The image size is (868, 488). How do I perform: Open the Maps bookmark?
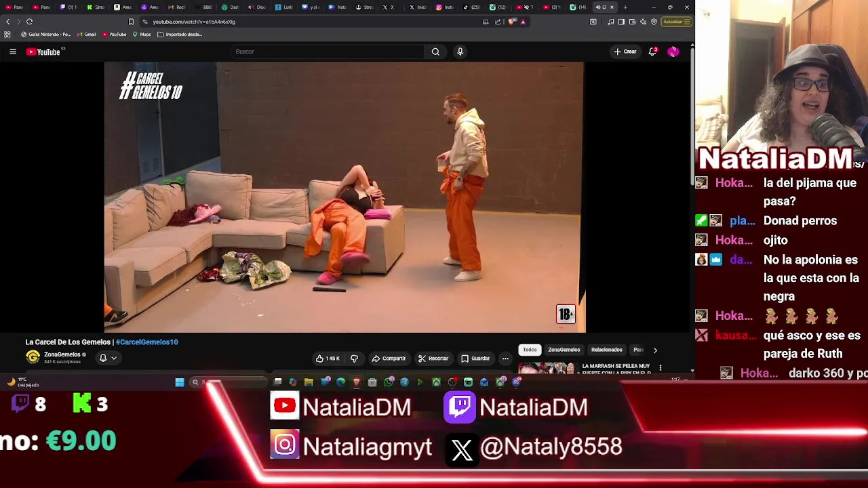[x=141, y=35]
